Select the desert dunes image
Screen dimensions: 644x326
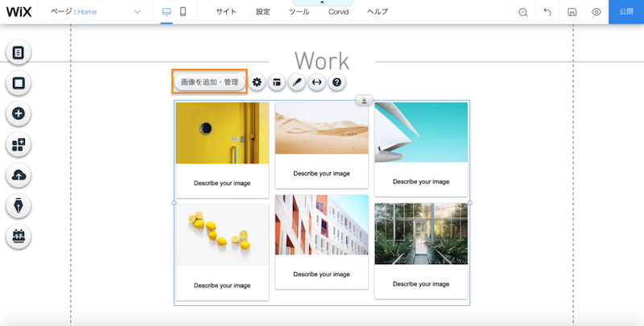click(x=321, y=128)
